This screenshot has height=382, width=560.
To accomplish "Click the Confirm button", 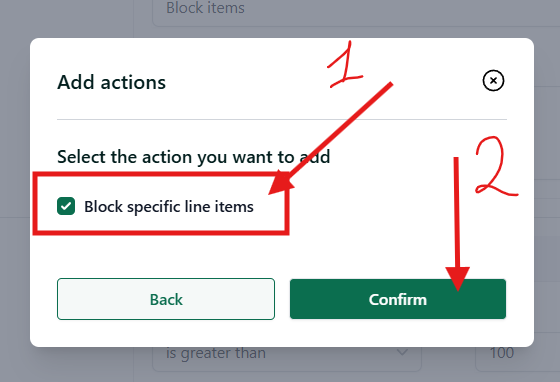I will pyautogui.click(x=398, y=299).
